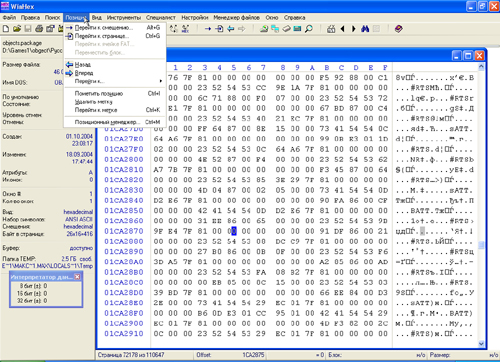Click the Find Hex Values toolbar icon
Viewport: 500px width, 362px height.
(185, 29)
